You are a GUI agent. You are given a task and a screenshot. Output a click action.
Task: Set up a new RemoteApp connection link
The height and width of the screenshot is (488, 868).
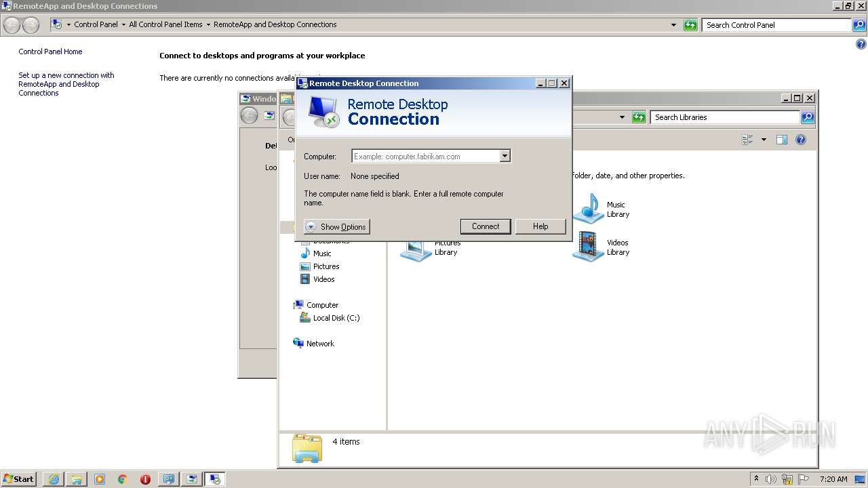click(x=66, y=84)
